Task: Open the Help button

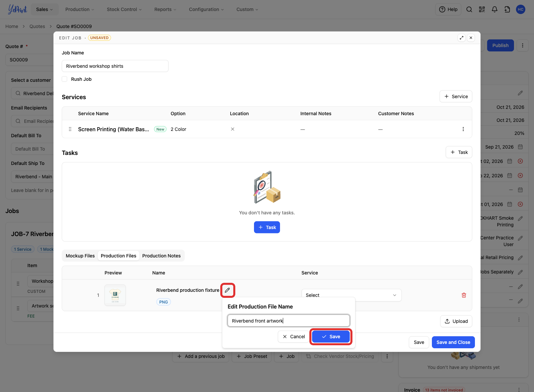Action: click(448, 9)
